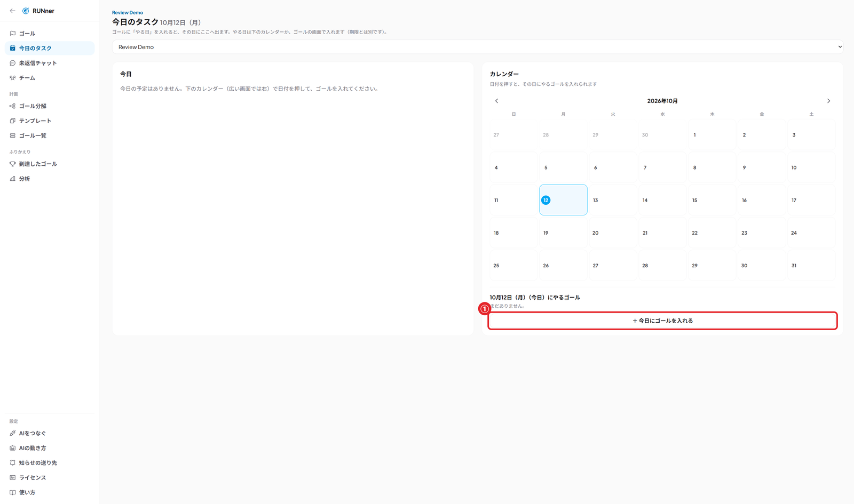Click the branching icon for ゴール分解

coord(13,106)
